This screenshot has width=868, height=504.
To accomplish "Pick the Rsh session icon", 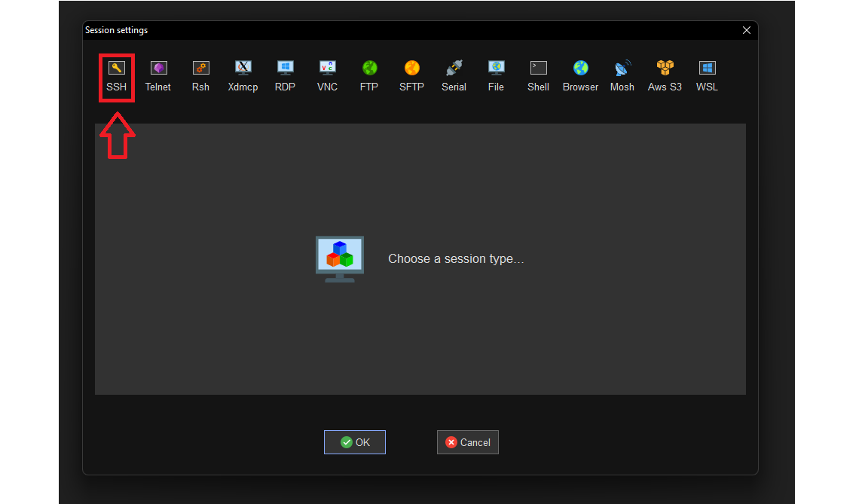I will pos(200,76).
